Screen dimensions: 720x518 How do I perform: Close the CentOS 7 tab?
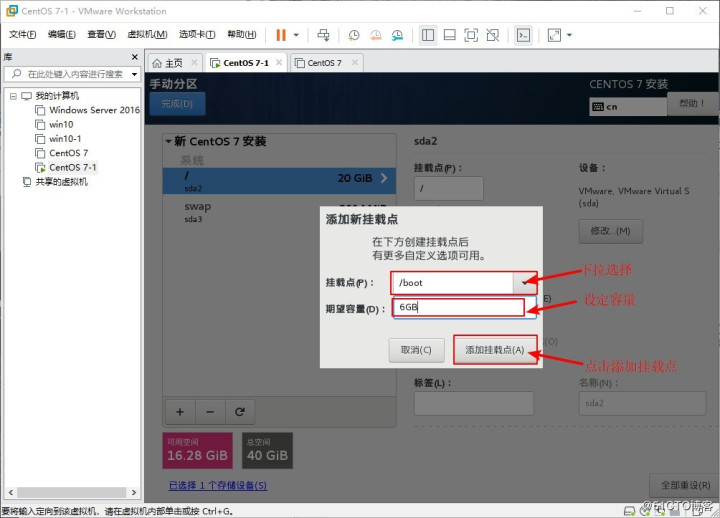pyautogui.click(x=354, y=62)
